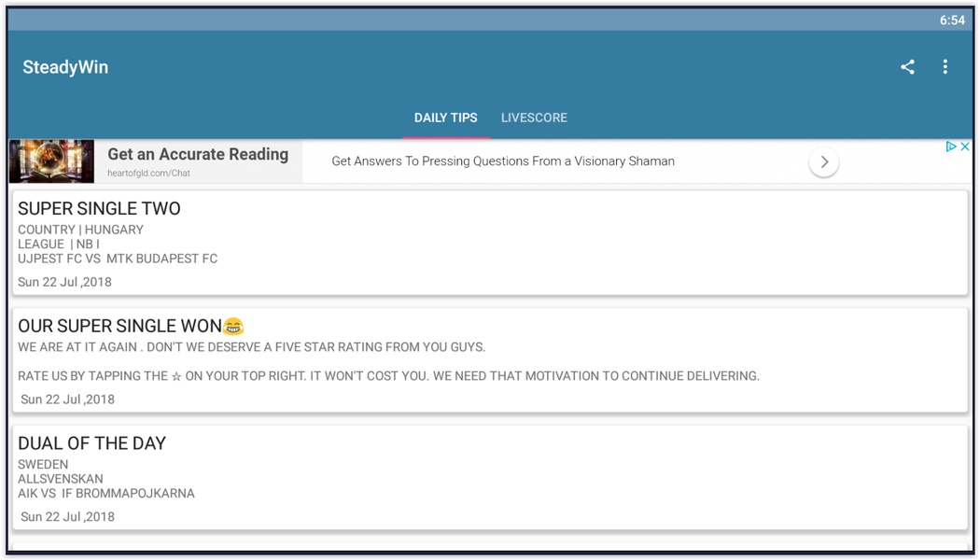Select the UJPEST FC VS MTK BUDAPEST FC match
Viewport: 980px width, 560px height.
[118, 259]
